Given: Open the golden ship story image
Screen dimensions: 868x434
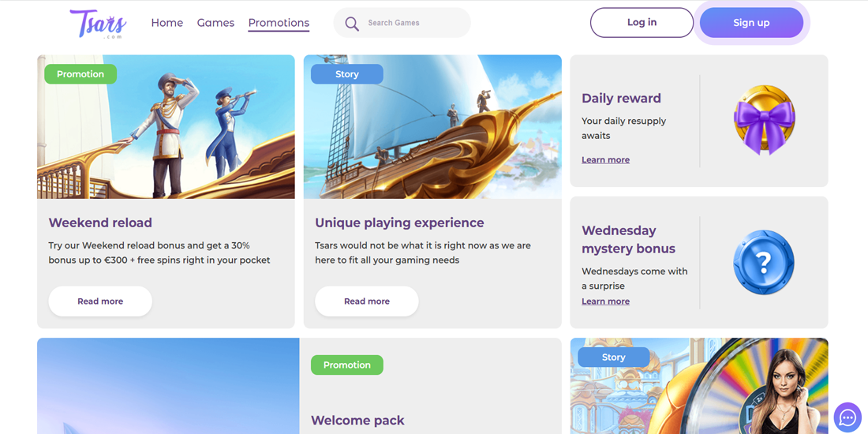Looking at the screenshot, I should 432,134.
